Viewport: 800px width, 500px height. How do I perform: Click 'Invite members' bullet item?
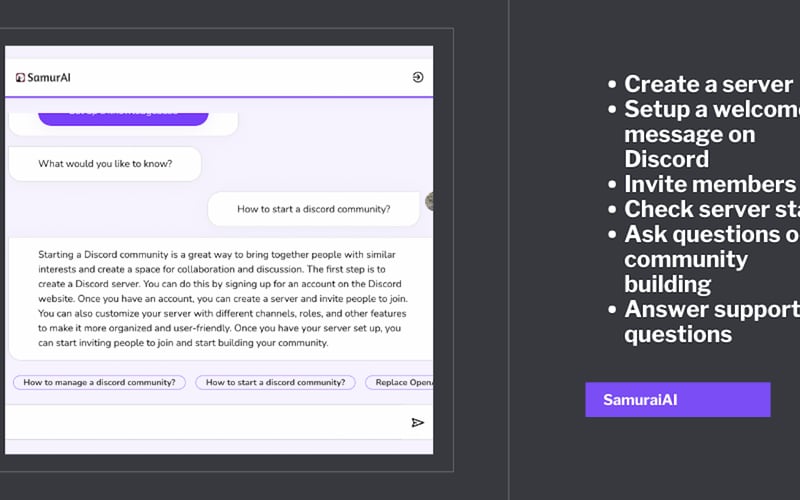coord(710,184)
